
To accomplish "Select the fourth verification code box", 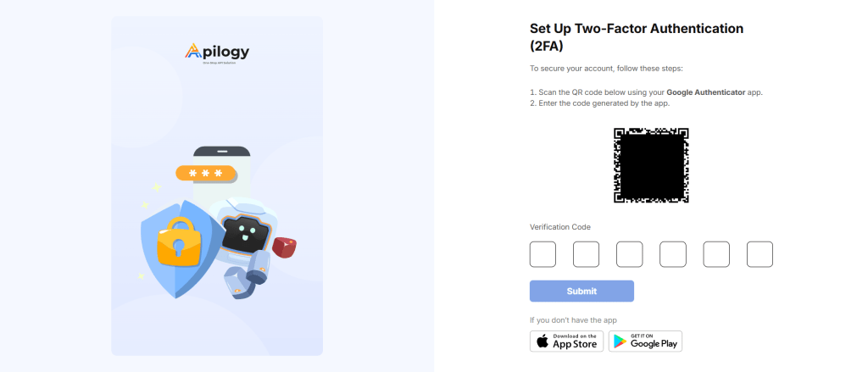I will (x=672, y=255).
